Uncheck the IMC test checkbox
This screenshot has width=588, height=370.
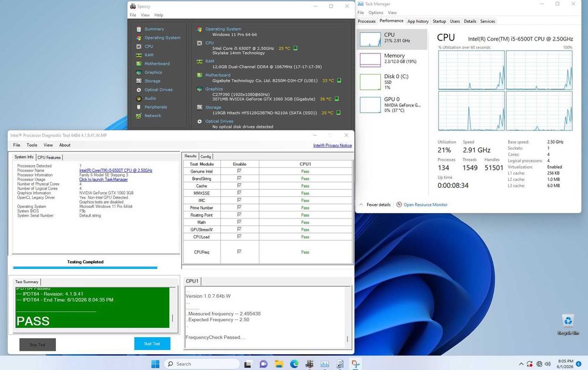click(x=239, y=200)
